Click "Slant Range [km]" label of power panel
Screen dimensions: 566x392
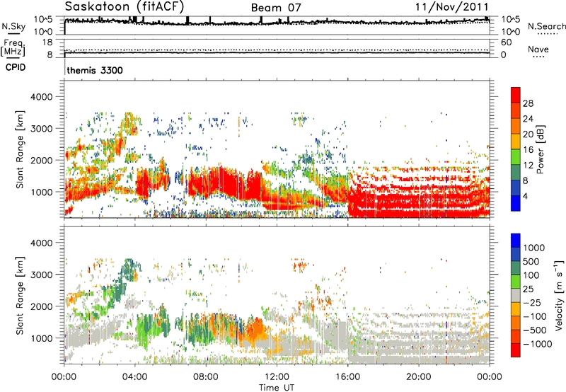pyautogui.click(x=20, y=149)
